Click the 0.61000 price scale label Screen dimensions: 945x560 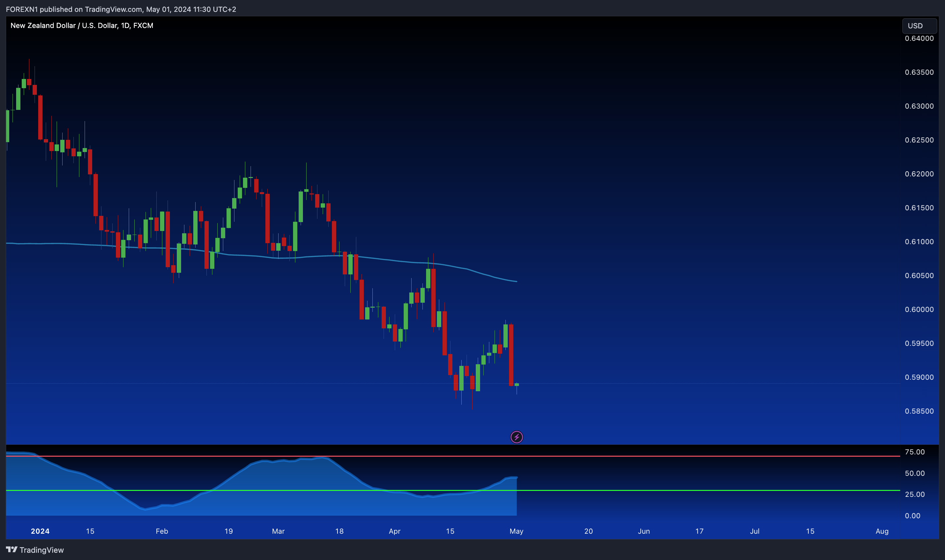[x=919, y=242]
